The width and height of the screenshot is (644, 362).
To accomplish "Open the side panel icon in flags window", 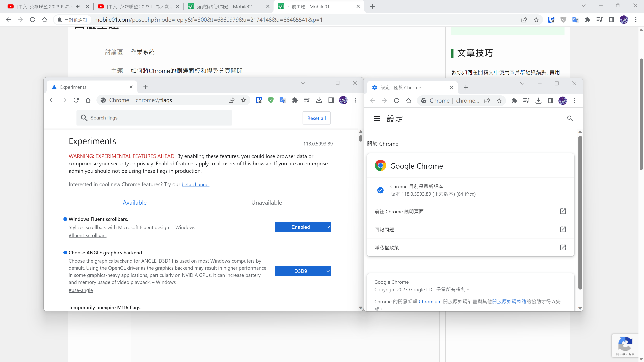I will 331,100.
